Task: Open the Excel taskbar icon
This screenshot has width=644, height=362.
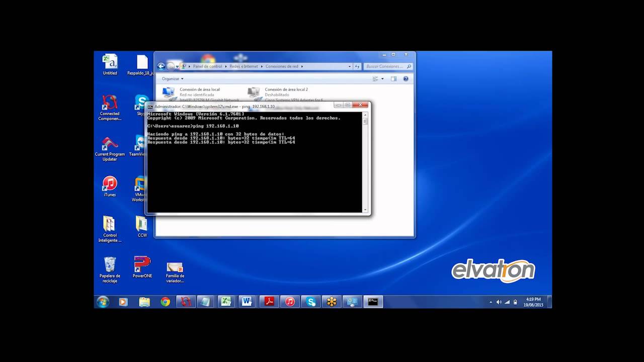Action: click(x=226, y=302)
